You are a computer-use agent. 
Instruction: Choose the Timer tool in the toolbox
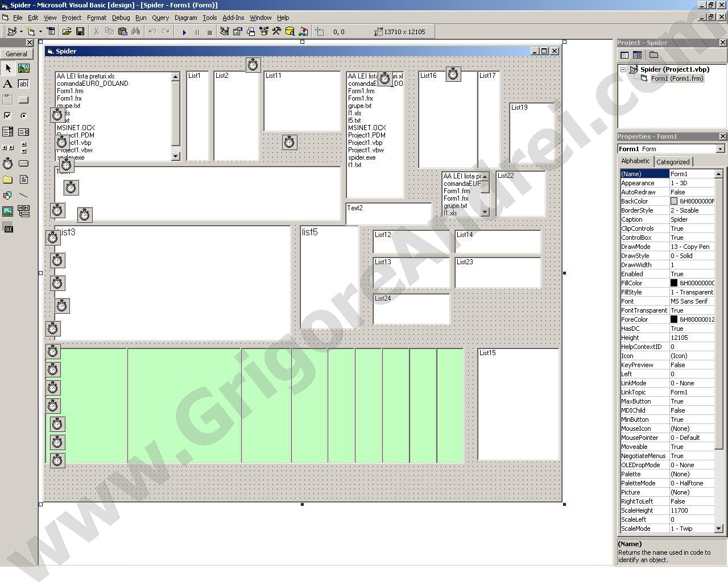(8, 164)
